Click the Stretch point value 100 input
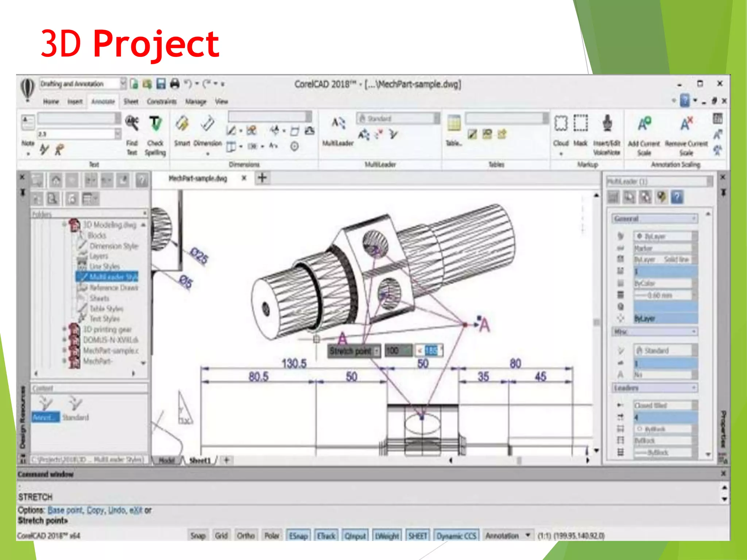747x560 pixels. [398, 351]
